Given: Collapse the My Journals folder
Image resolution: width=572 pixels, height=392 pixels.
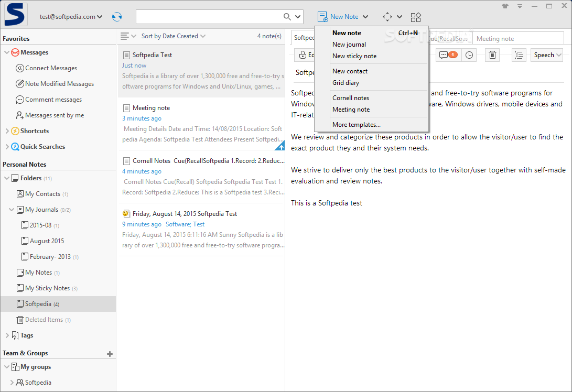Looking at the screenshot, I should point(12,210).
